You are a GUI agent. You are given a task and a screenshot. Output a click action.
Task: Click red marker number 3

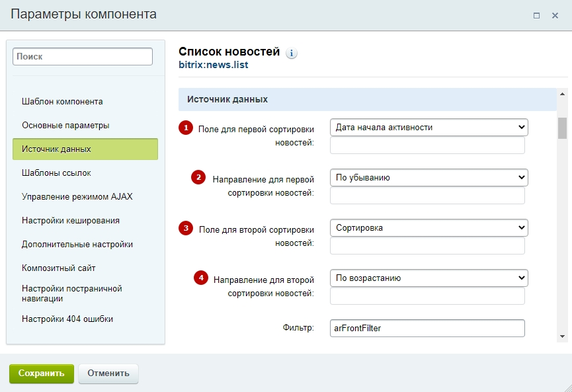coord(186,228)
